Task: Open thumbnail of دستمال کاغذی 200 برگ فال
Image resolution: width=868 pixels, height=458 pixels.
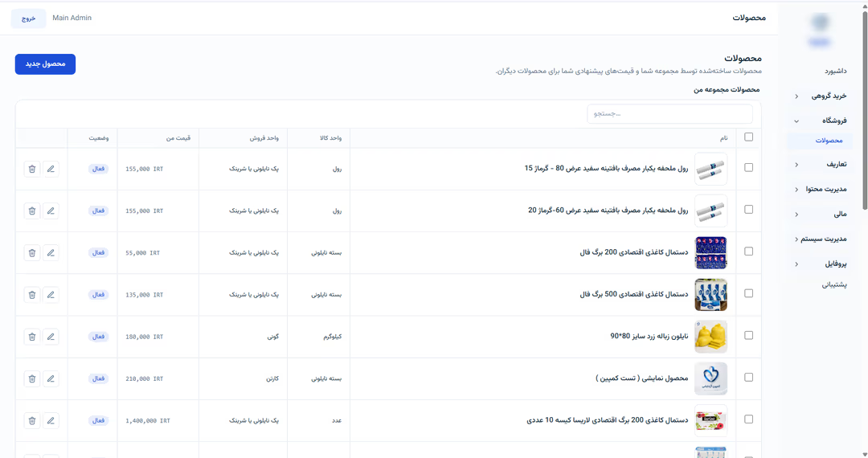Action: click(710, 253)
